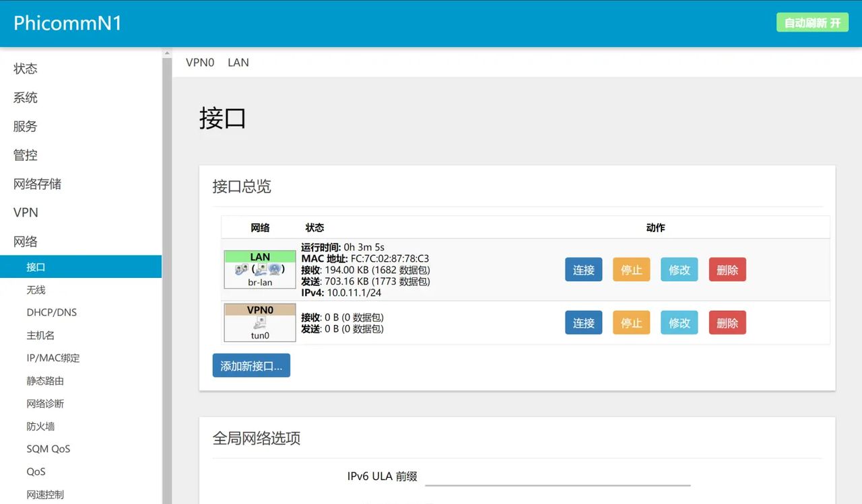Stop the VPN0 interface
Screen dimensions: 862x504
pos(631,322)
